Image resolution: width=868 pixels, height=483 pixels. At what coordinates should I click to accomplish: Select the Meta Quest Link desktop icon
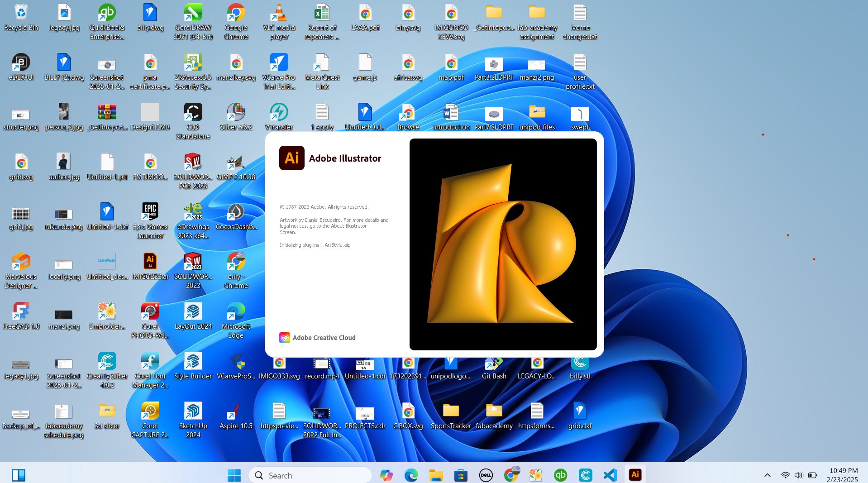(x=322, y=72)
